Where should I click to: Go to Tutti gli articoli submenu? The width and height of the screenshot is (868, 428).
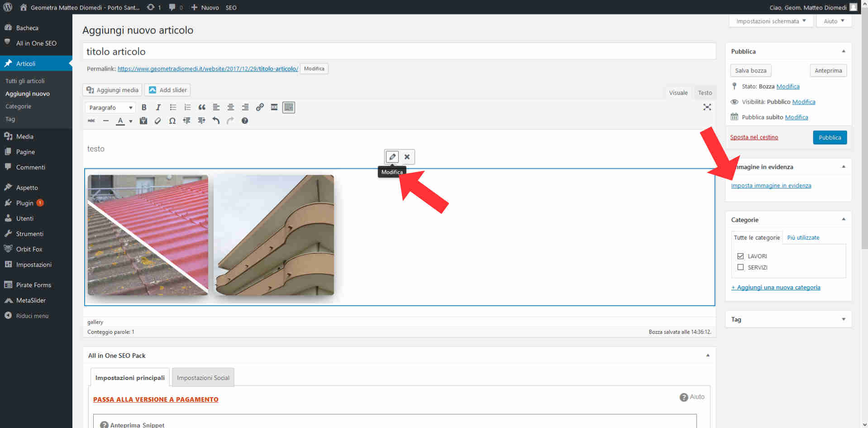click(25, 81)
